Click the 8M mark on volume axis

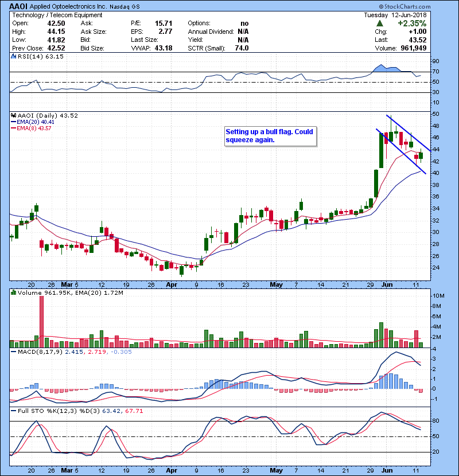click(437, 306)
